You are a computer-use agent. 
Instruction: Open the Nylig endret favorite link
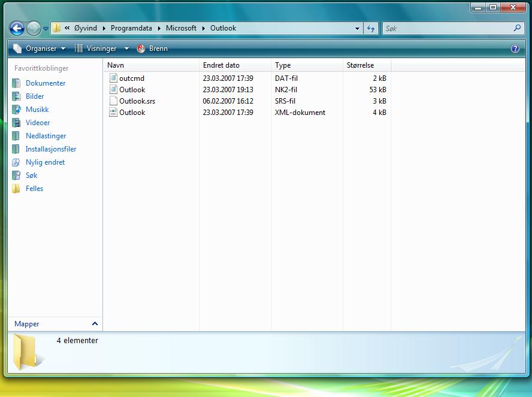click(x=45, y=162)
